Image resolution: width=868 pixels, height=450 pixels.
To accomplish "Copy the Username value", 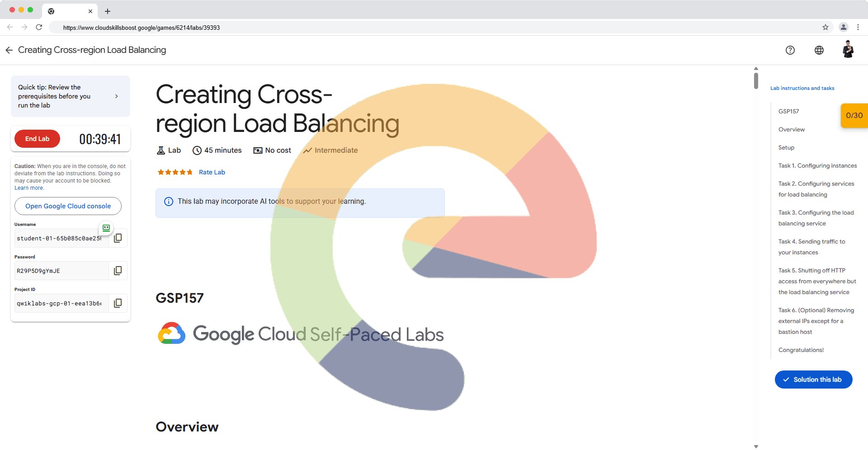I will 118,238.
